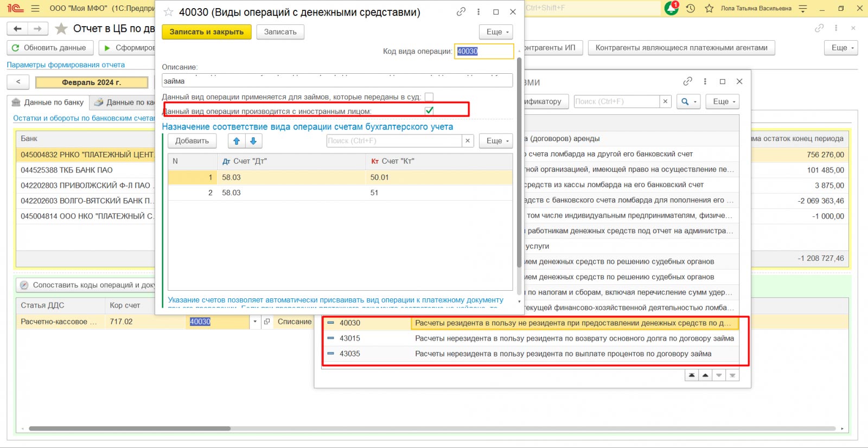
Task: Clear the search field in the accounts table
Action: click(x=468, y=141)
